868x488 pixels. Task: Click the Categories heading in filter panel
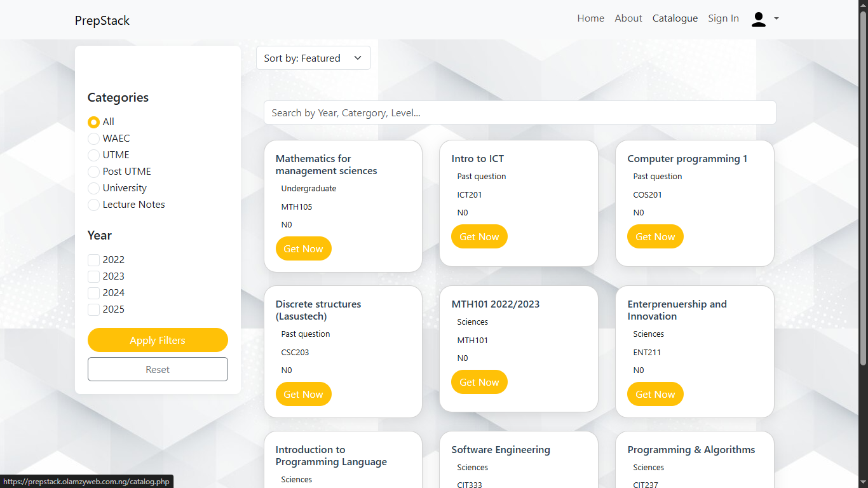(118, 97)
